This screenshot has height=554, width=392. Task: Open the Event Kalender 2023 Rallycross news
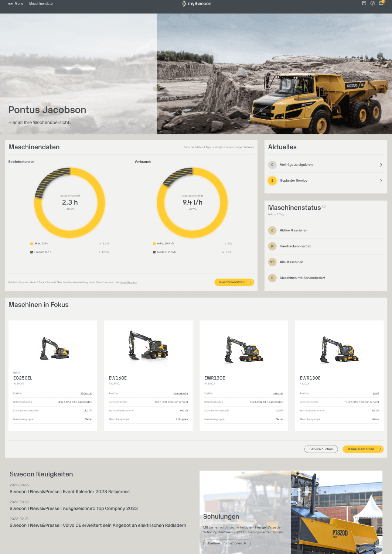pyautogui.click(x=69, y=492)
